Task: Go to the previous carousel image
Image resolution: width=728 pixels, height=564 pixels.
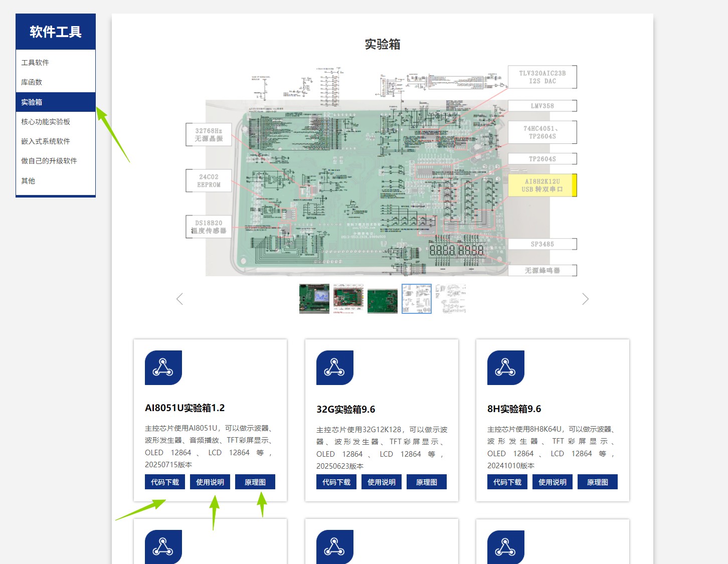Action: point(179,299)
